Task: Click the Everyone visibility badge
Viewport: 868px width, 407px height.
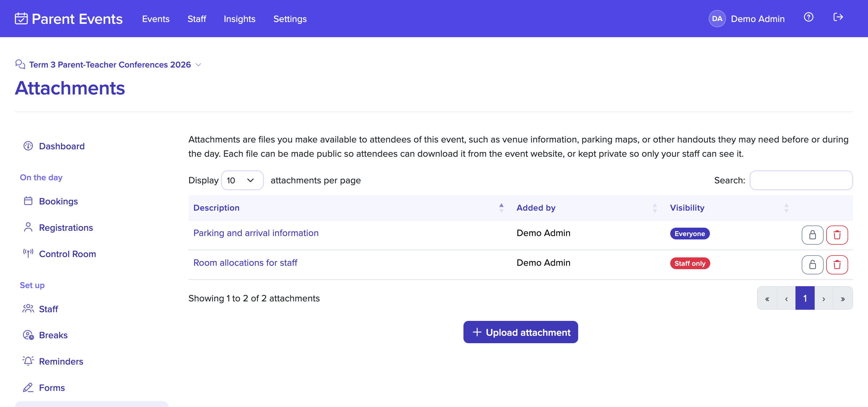Action: tap(689, 234)
